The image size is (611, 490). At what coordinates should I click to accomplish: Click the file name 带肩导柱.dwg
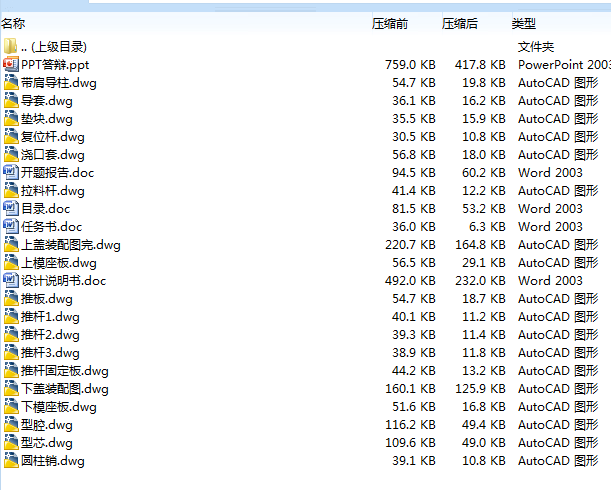59,83
